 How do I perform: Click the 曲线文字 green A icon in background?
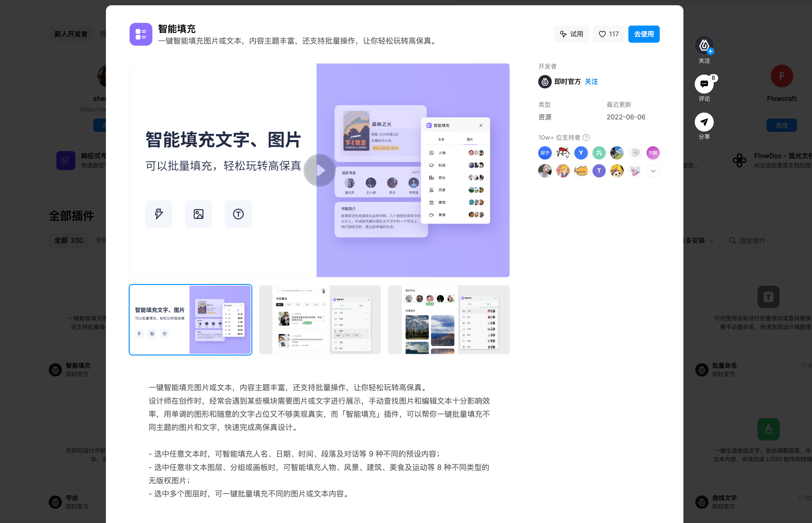[768, 429]
